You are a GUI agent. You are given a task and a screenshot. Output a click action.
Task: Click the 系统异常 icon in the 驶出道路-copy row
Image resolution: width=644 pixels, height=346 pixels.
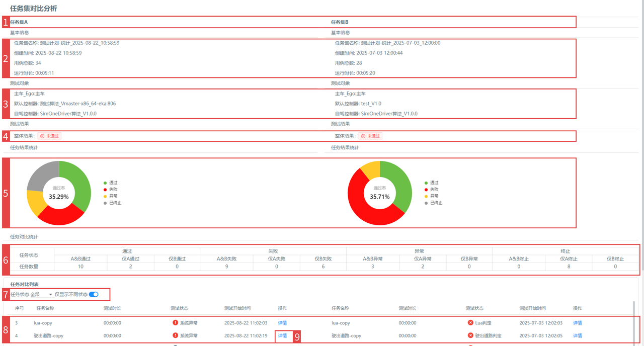point(175,335)
